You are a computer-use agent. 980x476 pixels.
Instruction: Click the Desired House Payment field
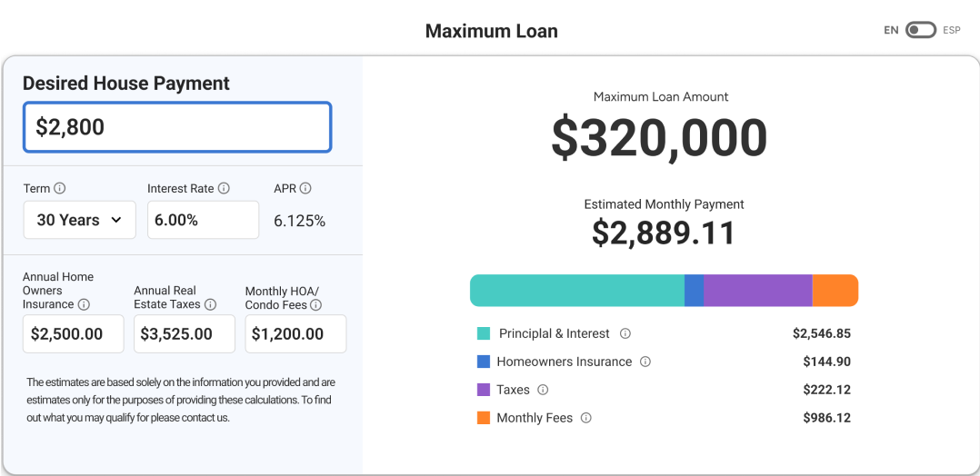click(177, 127)
